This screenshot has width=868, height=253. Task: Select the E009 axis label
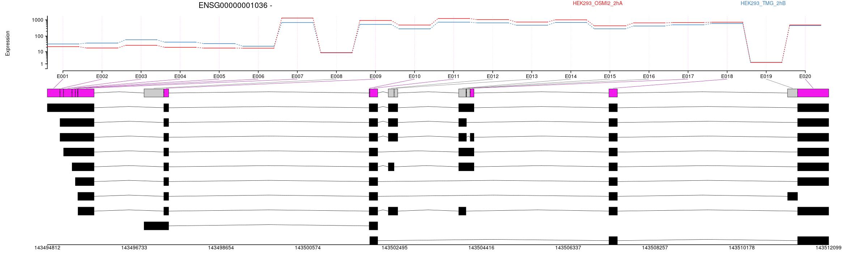tap(375, 77)
